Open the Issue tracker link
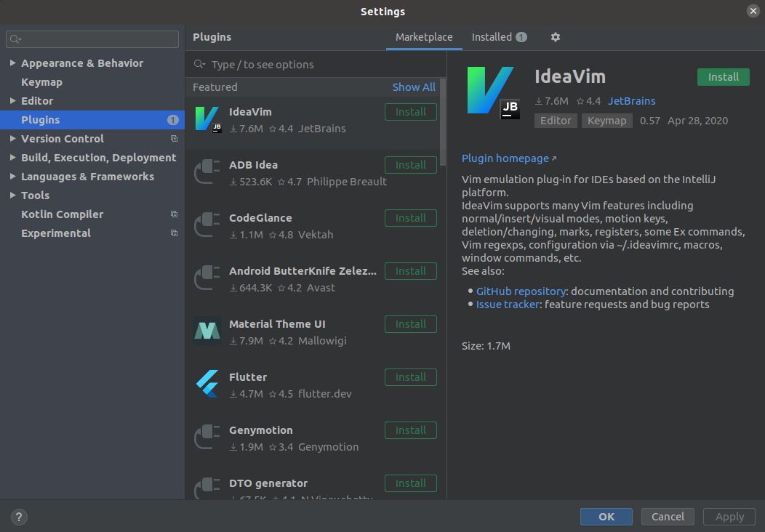The width and height of the screenshot is (765, 532). point(508,305)
